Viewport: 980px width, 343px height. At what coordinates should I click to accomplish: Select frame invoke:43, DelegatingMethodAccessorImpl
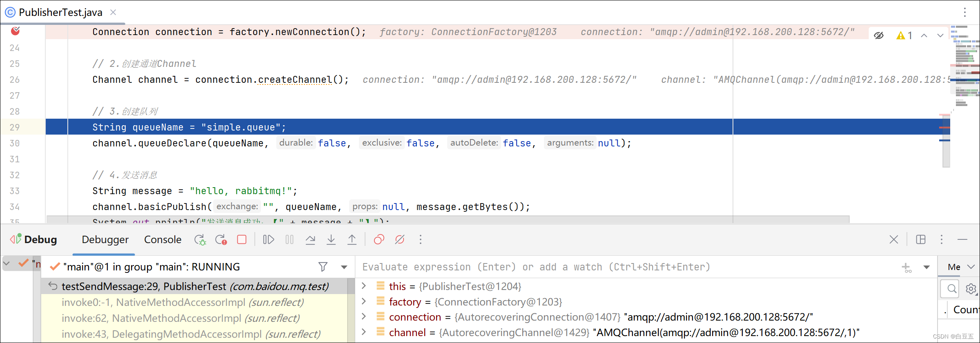coord(194,334)
